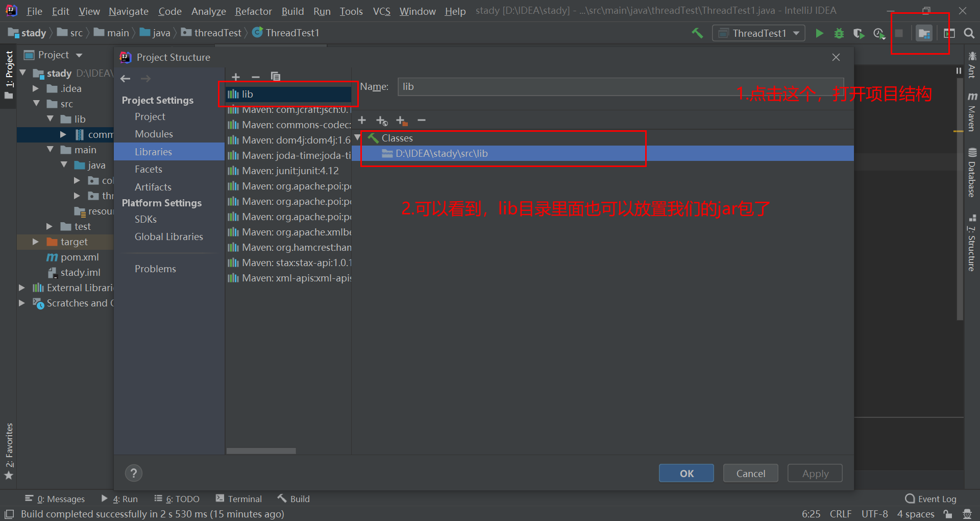This screenshot has width=980, height=521.
Task: Click the OK button
Action: pyautogui.click(x=687, y=473)
